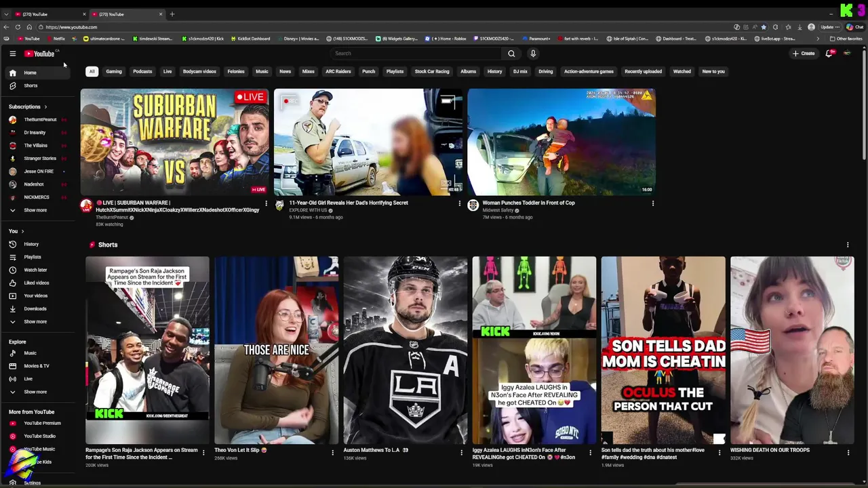Open the Subscriptions section chevron

point(45,106)
